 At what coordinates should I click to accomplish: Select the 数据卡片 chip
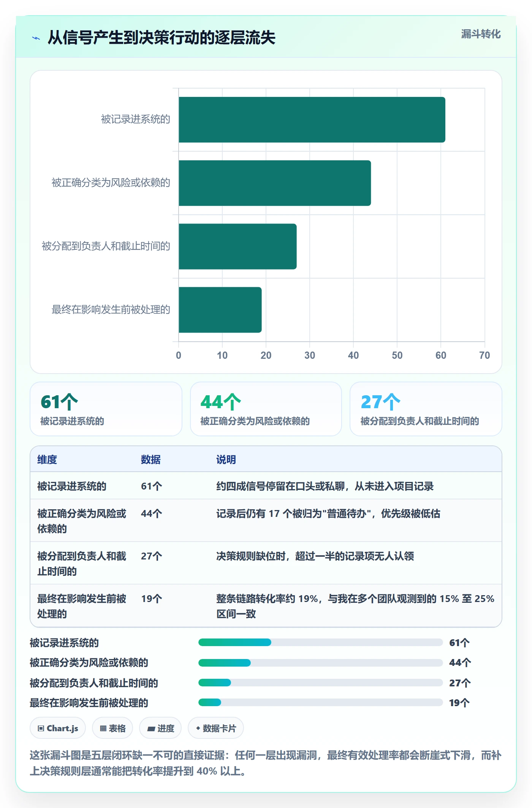coord(216,728)
